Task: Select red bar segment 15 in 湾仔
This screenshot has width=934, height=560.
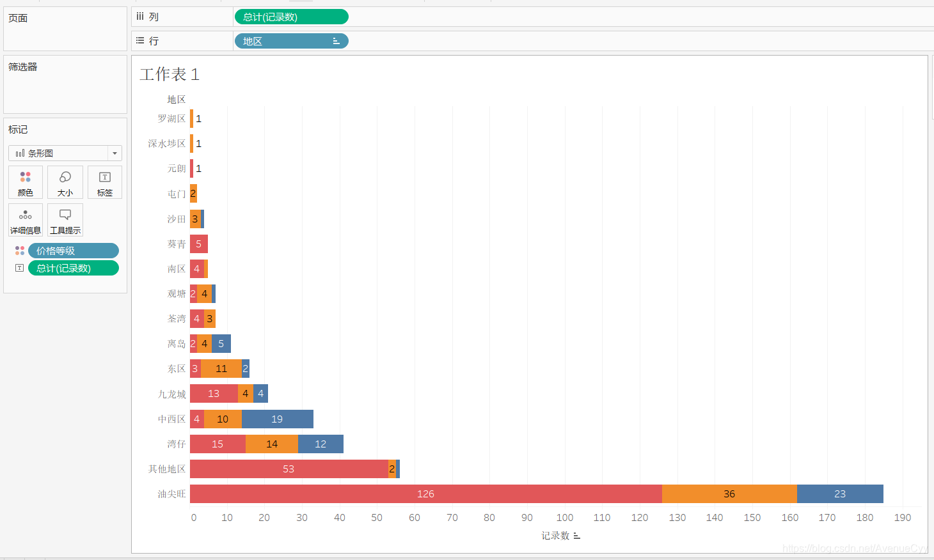Action: coord(218,444)
